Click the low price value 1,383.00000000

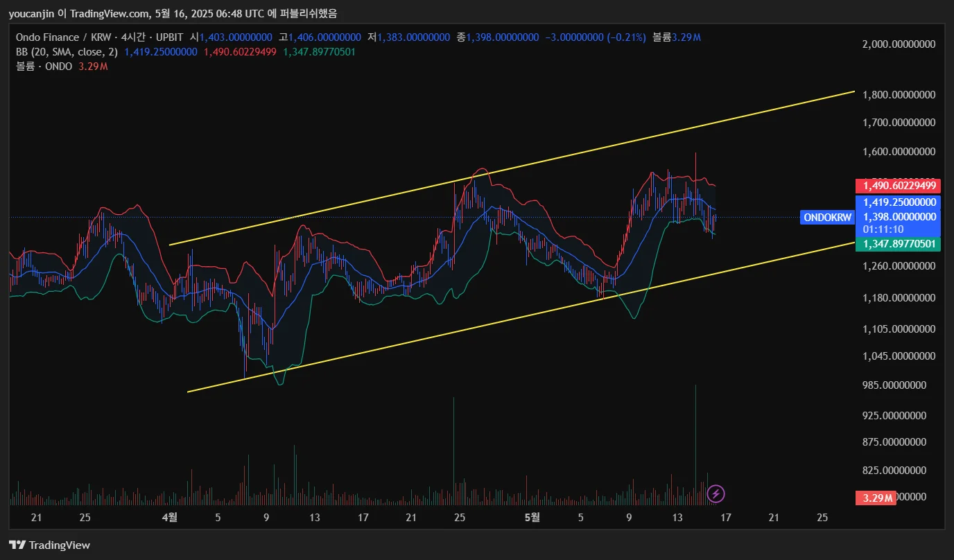click(x=413, y=37)
